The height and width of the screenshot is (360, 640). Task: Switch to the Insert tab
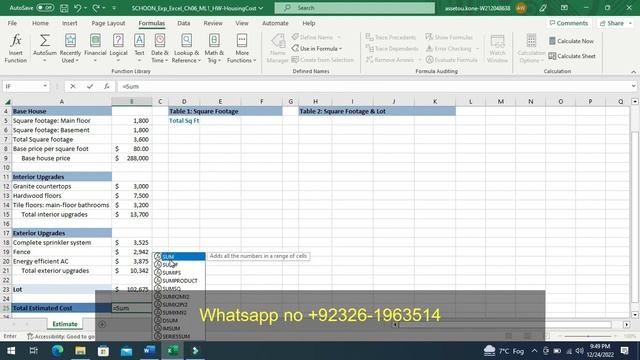[69, 23]
